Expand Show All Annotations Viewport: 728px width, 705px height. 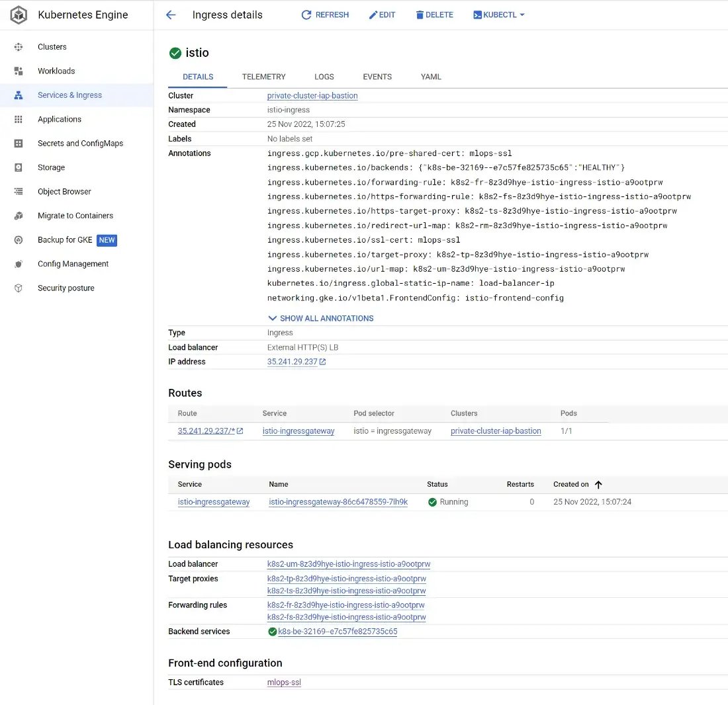click(320, 318)
